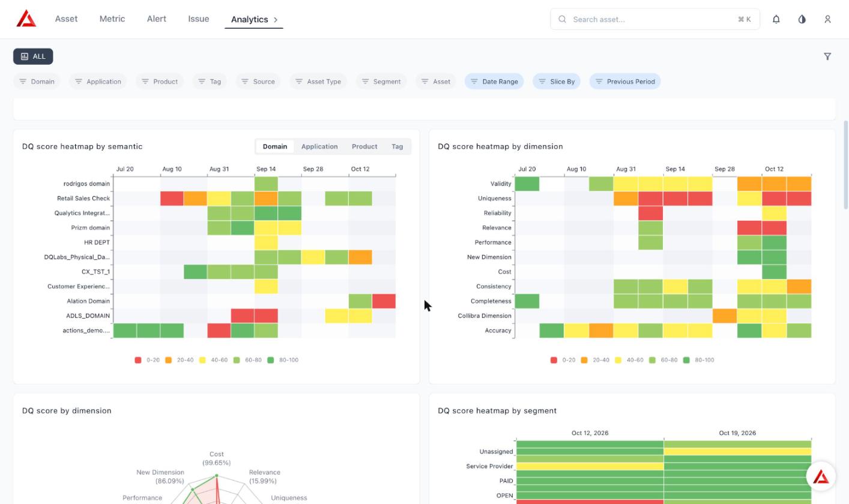Toggle dark mode theme icon

point(802,19)
